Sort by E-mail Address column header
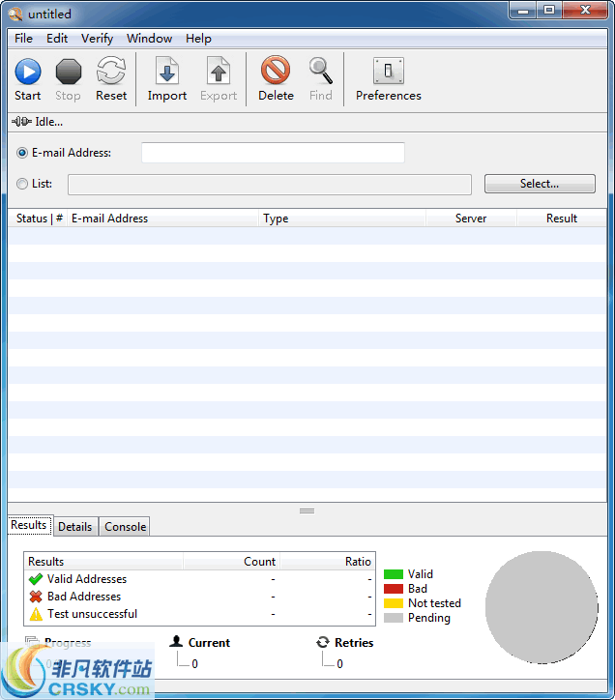615x700 pixels. (x=163, y=219)
